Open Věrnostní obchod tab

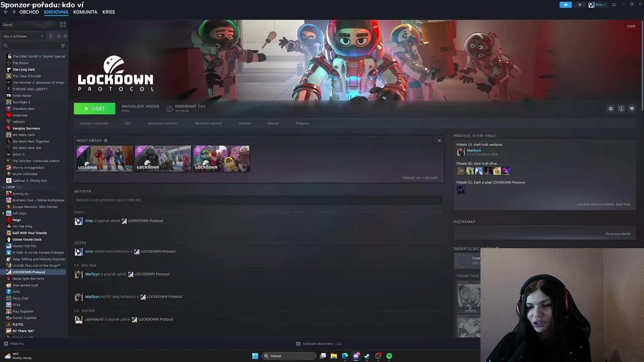[208, 123]
